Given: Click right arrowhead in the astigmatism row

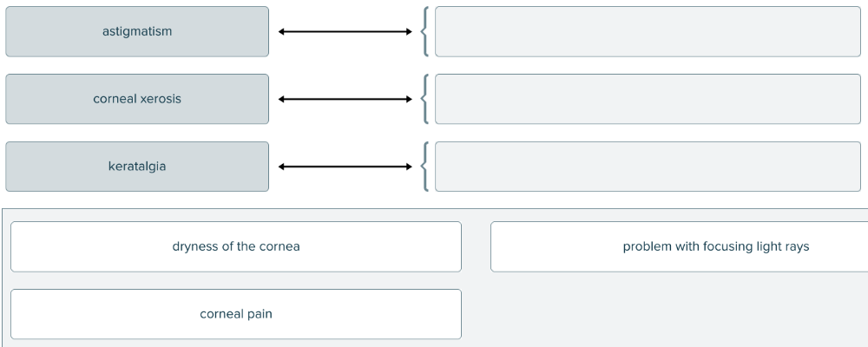Looking at the screenshot, I should [408, 32].
